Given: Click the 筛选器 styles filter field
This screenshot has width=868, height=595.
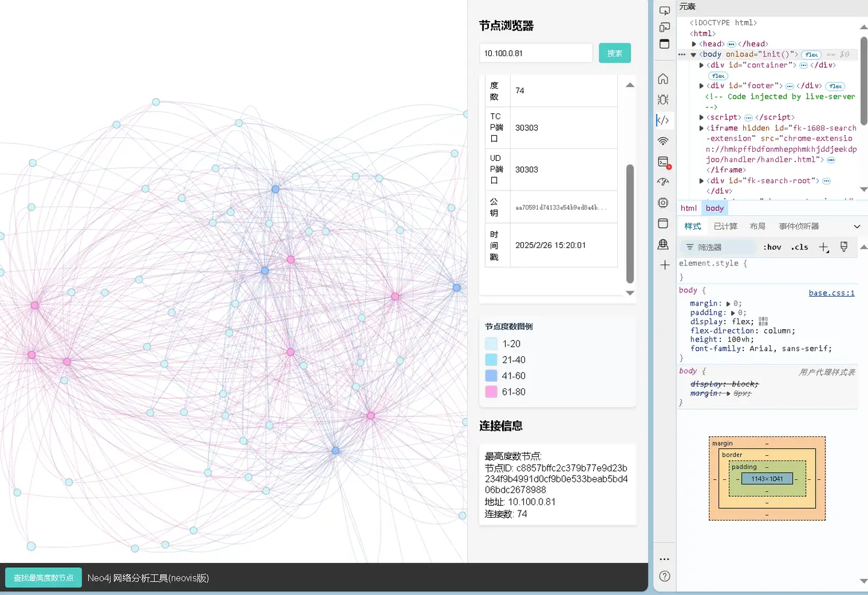Looking at the screenshot, I should click(x=718, y=247).
